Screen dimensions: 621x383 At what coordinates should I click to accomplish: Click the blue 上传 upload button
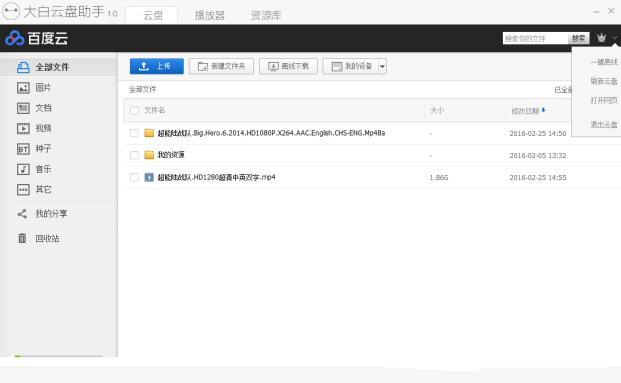[156, 66]
